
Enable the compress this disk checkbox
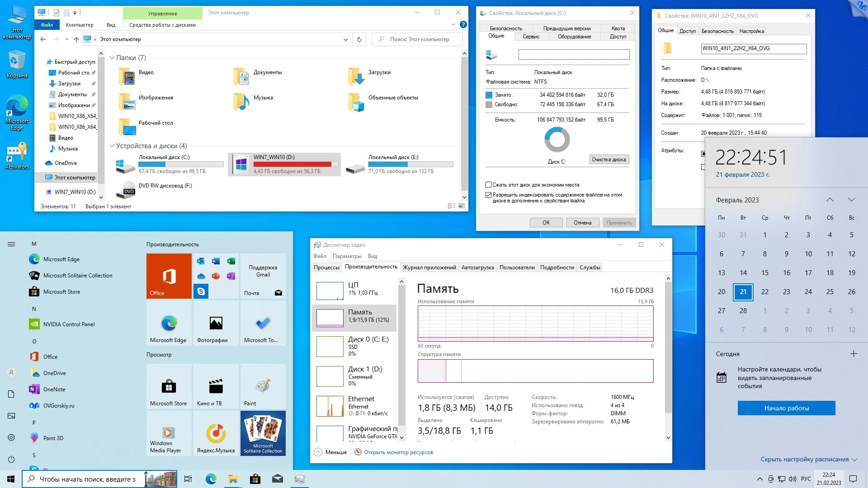(488, 185)
